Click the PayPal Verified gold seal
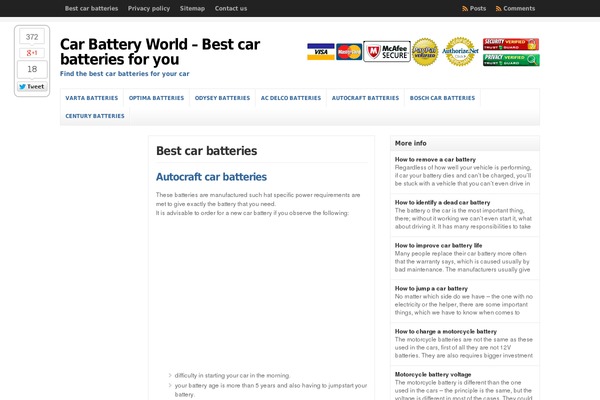Image resolution: width=600 pixels, height=400 pixels. coord(425,52)
